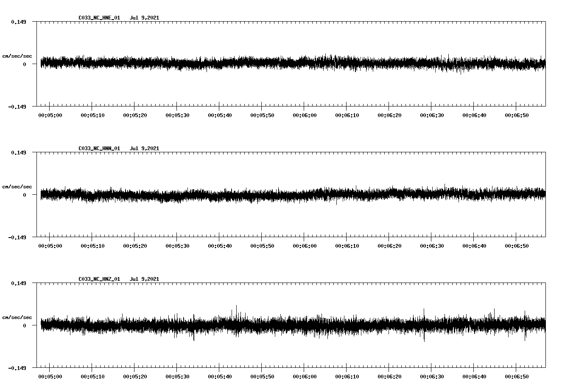Click the 00:06:00 time label under the HNN trace
The height and width of the screenshot is (392, 576).
pyautogui.click(x=304, y=245)
